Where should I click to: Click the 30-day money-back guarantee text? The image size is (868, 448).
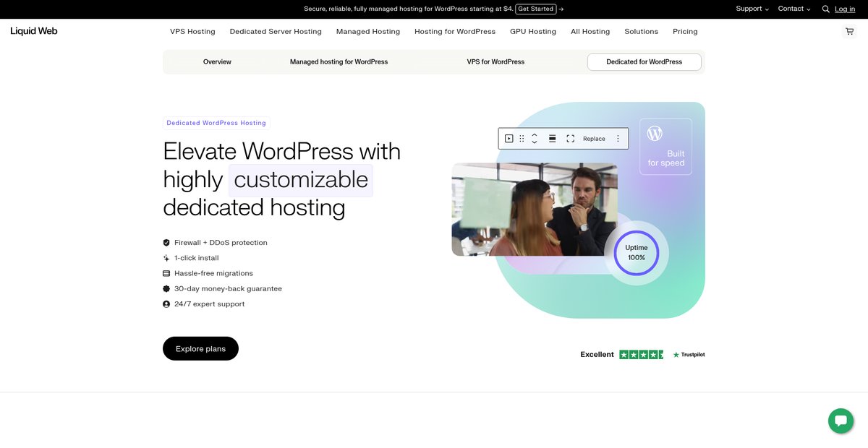click(x=228, y=289)
